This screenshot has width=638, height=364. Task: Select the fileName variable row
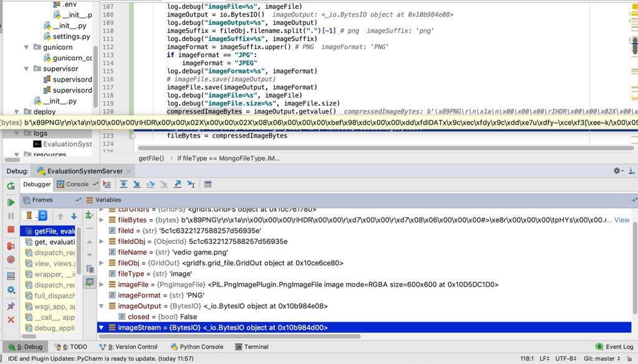pyautogui.click(x=364, y=252)
